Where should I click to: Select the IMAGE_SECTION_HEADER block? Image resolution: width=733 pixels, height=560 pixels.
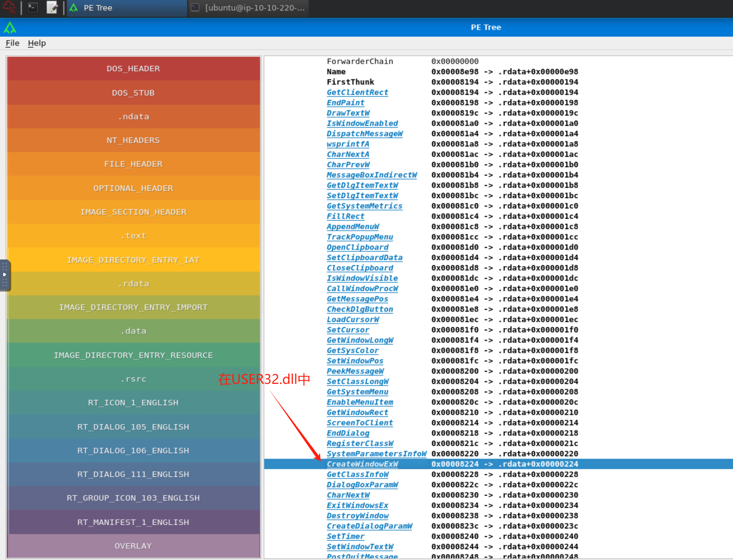tap(133, 212)
